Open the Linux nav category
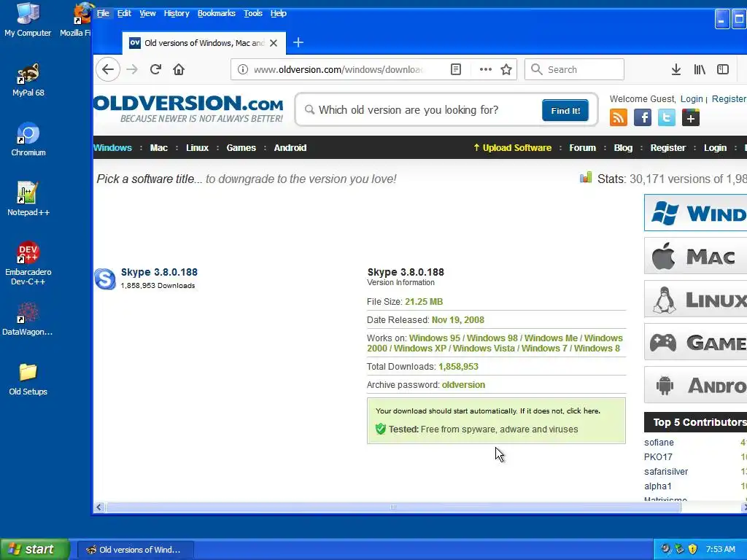This screenshot has height=560, width=747. point(197,147)
